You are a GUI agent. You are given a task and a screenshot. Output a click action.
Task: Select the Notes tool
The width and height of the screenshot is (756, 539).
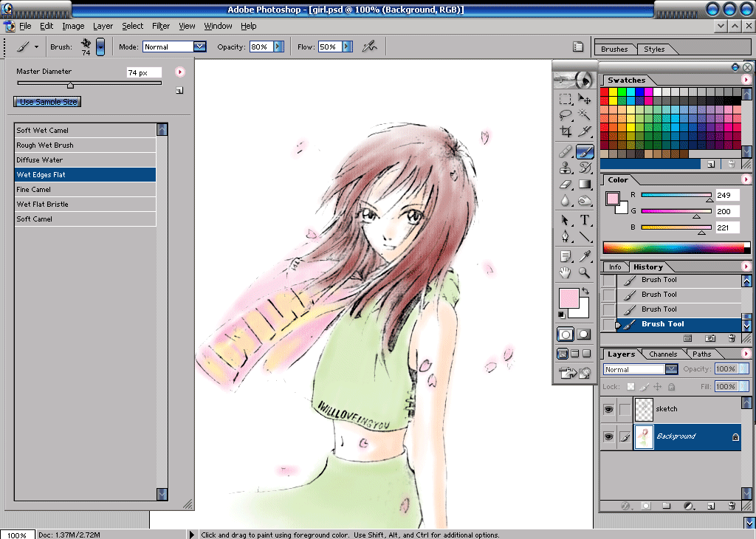[x=566, y=256]
